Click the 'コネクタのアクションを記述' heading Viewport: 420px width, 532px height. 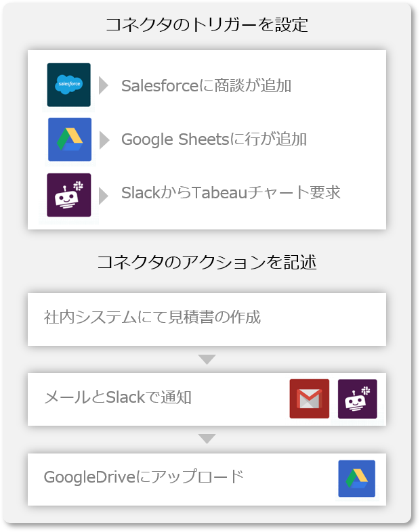click(x=207, y=262)
